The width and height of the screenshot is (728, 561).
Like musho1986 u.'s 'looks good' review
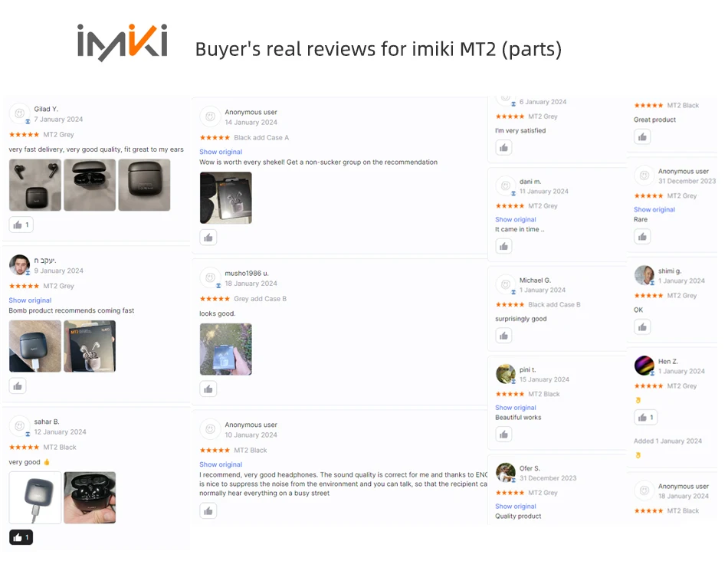click(208, 389)
